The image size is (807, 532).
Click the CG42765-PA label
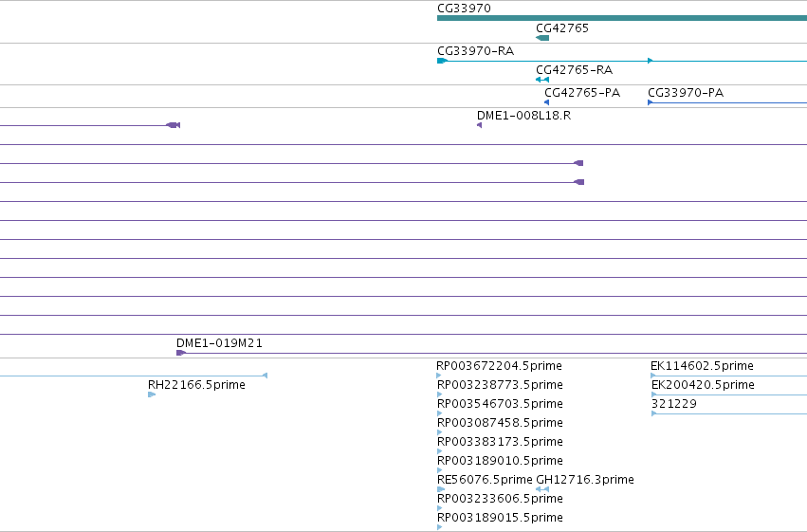pos(582,93)
